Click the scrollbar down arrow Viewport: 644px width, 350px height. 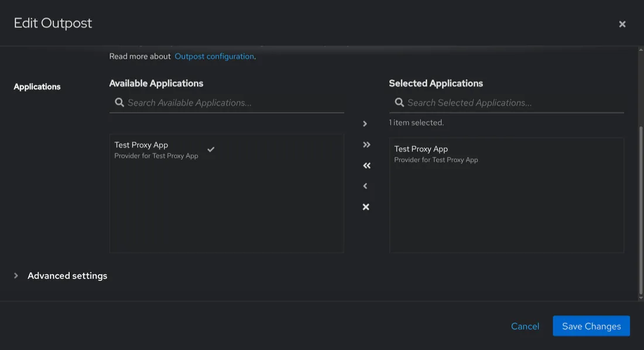[x=640, y=298]
